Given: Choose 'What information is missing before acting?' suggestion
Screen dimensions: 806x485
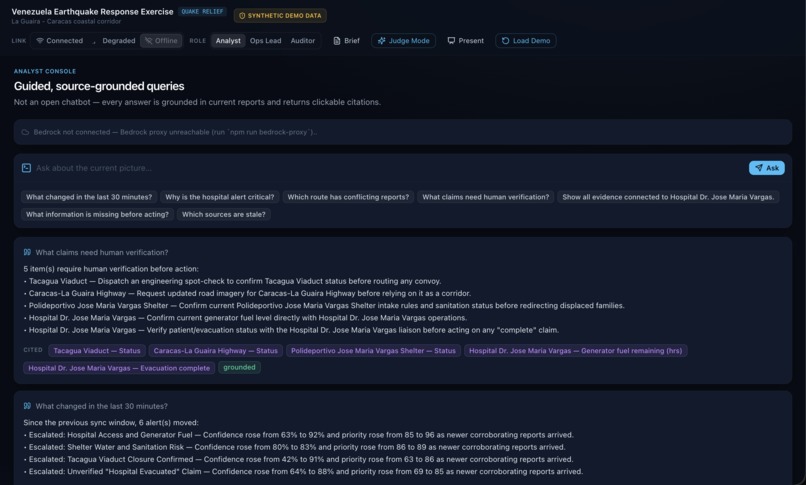Looking at the screenshot, I should point(97,214).
